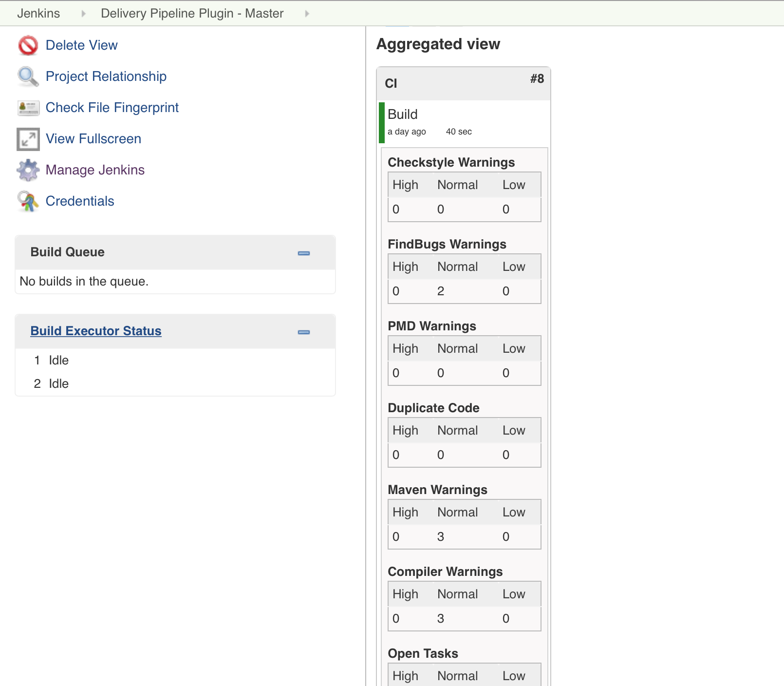This screenshot has height=686, width=784.
Task: Click the Credentials keys icon
Action: tap(28, 201)
